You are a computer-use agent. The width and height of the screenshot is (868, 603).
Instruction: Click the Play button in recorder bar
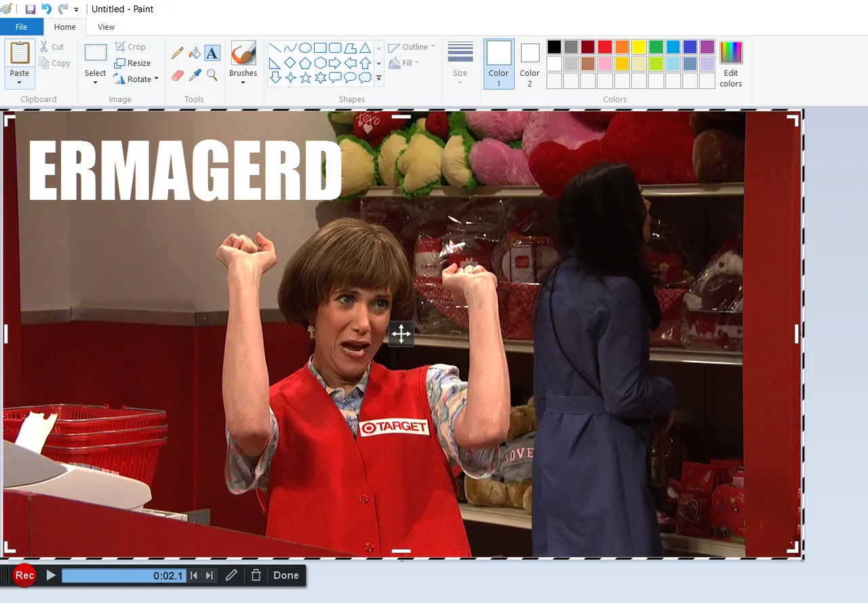coord(51,575)
